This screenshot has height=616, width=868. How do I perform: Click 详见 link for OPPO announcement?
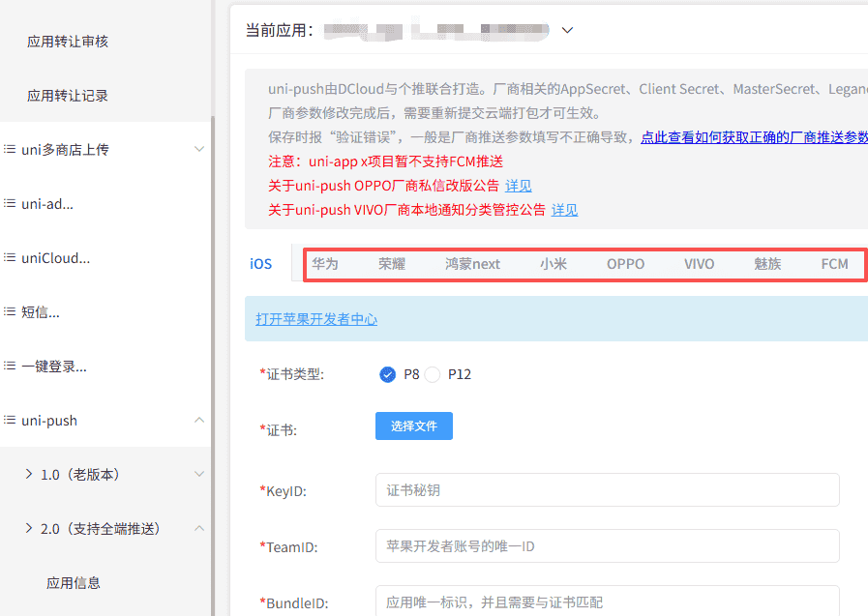(519, 186)
